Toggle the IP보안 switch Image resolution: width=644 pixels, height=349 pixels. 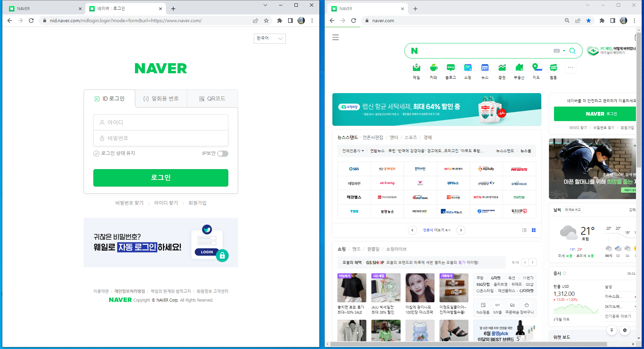pyautogui.click(x=223, y=154)
